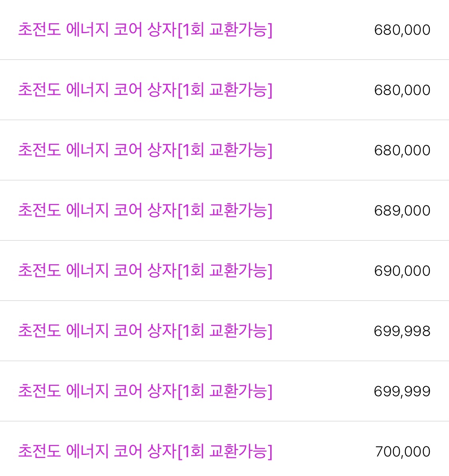Open the 초전도 에너지 코어 상자 link priced 699,999

[x=145, y=391]
